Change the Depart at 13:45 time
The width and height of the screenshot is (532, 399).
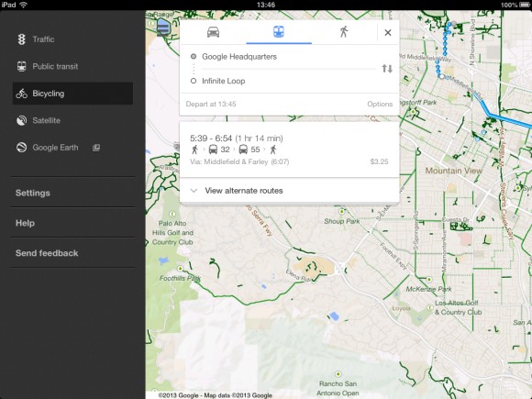click(211, 105)
